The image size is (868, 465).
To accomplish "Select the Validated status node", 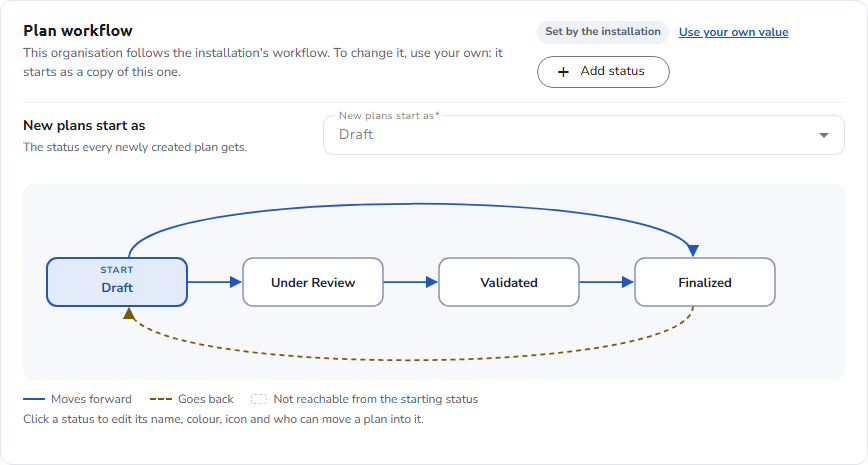I will click(509, 282).
